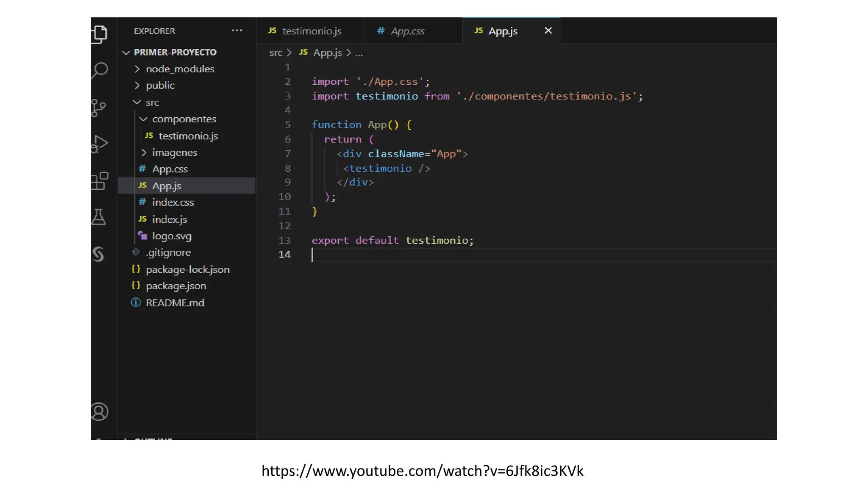Viewport: 868px width, 488px height.
Task: Close the App.js editor tab
Action: [548, 30]
